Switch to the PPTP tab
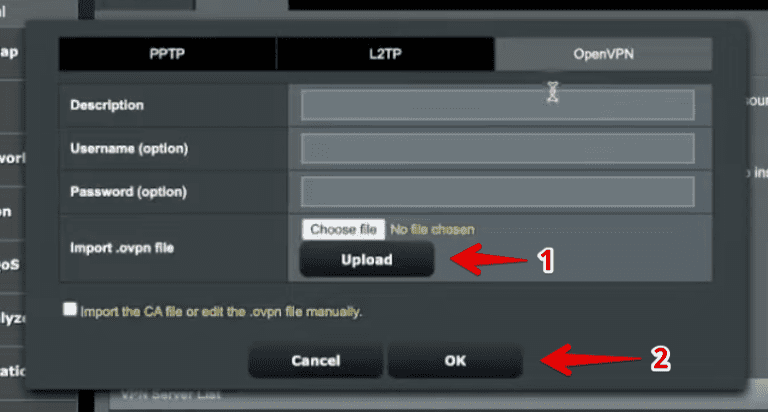This screenshot has height=412, width=768. (168, 53)
